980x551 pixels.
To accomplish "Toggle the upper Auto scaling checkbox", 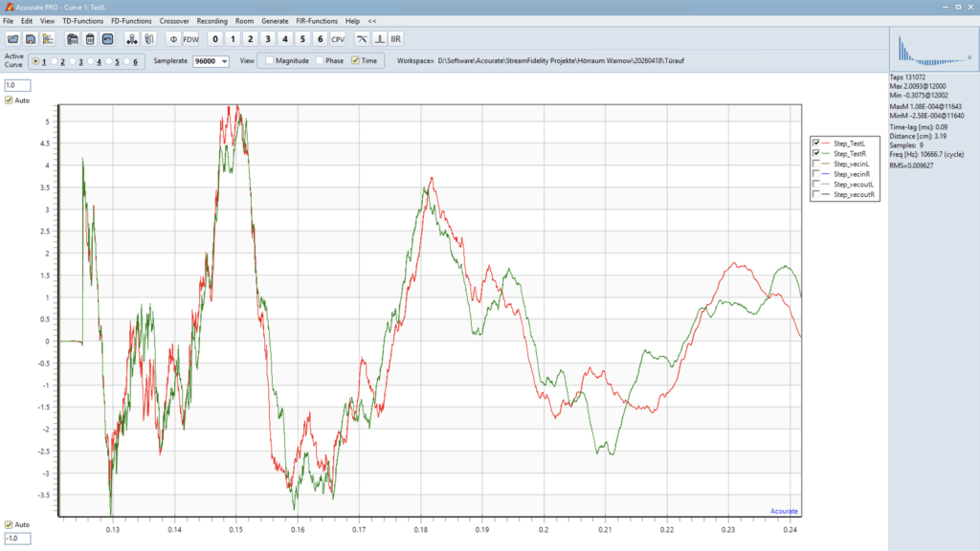I will (11, 99).
